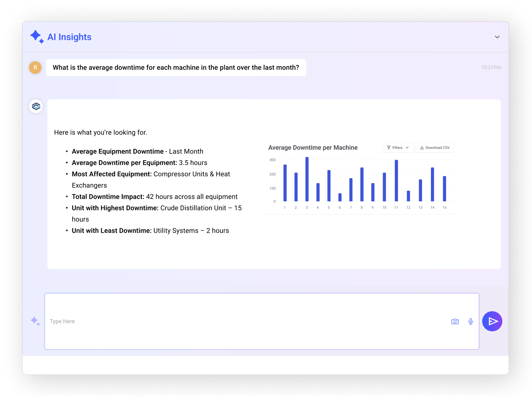
Task: Collapse the AI Insights panel chevron
Action: tap(497, 37)
